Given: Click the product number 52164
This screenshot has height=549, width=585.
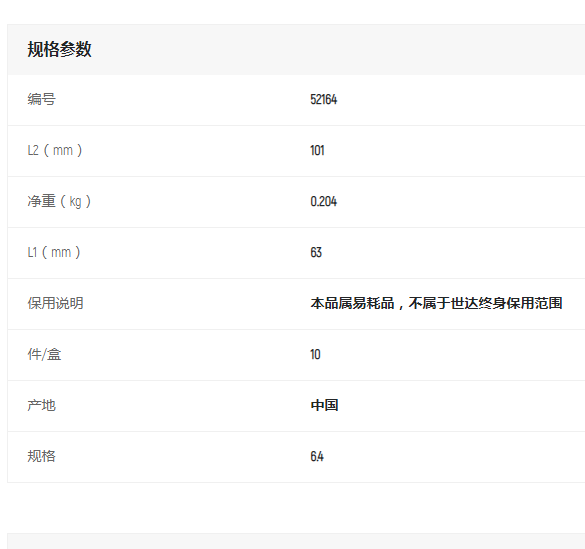Looking at the screenshot, I should click(x=323, y=100).
